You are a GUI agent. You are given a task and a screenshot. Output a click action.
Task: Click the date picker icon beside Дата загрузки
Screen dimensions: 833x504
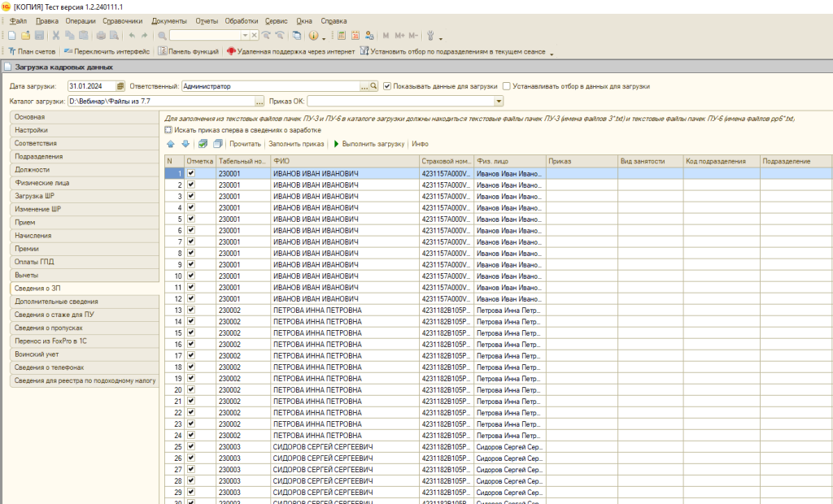[x=120, y=86]
